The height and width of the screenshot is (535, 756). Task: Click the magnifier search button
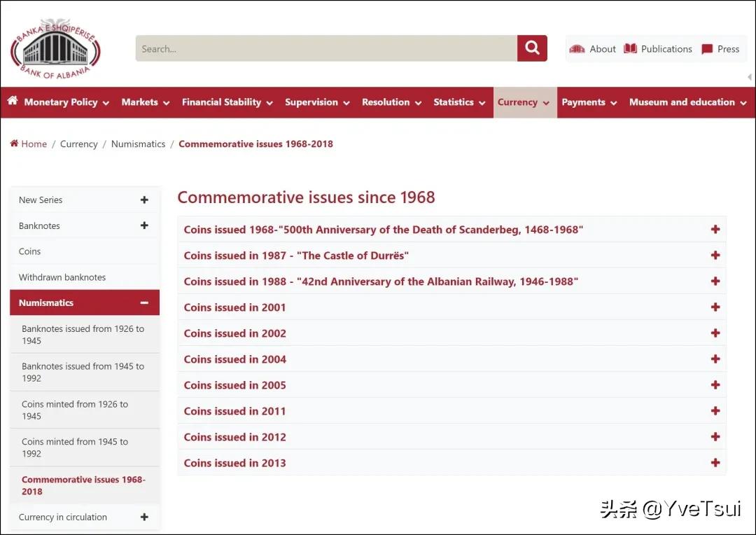[532, 48]
